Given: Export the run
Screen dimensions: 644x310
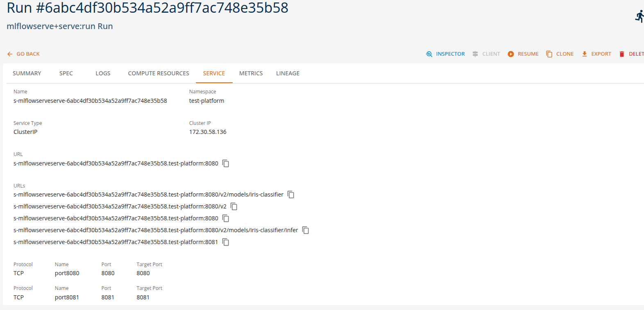Looking at the screenshot, I should pos(596,54).
